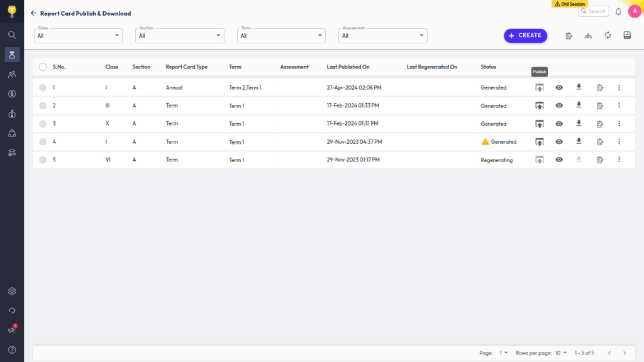Image resolution: width=644 pixels, height=362 pixels.
Task: Download the report card for row 2
Action: click(579, 106)
